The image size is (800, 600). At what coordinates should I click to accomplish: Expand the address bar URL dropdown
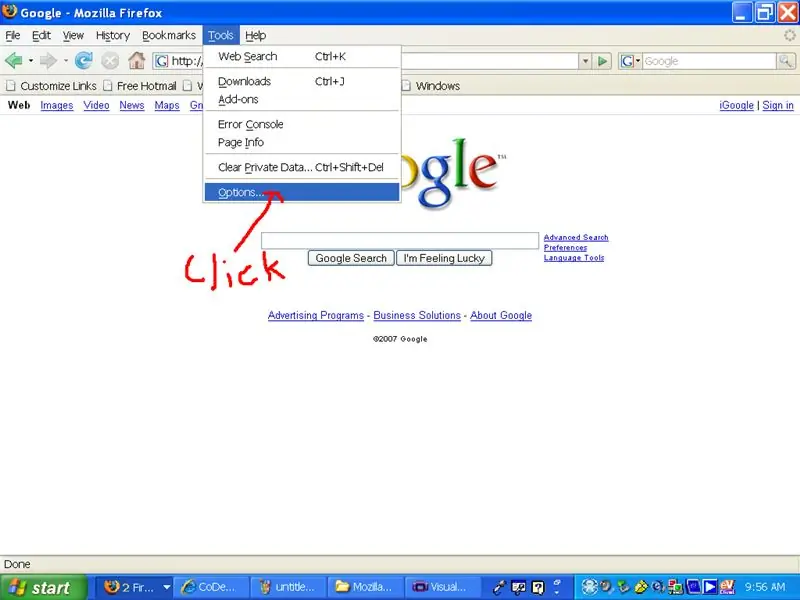[586, 61]
